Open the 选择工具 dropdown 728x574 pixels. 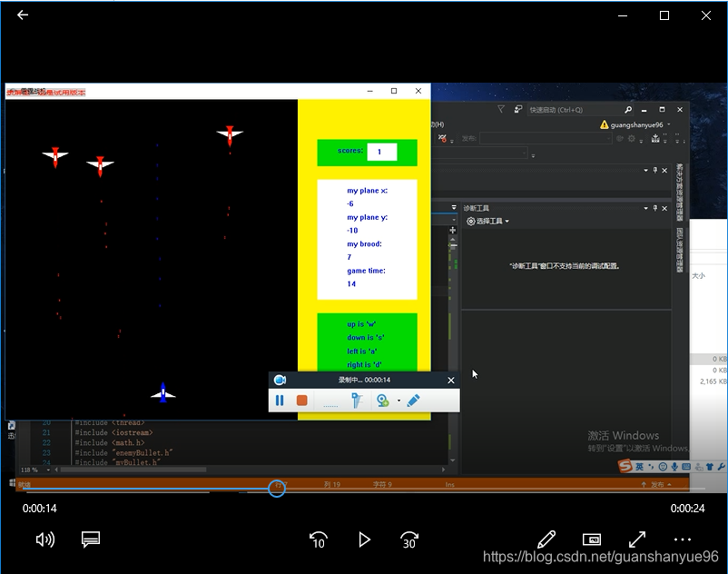point(487,221)
